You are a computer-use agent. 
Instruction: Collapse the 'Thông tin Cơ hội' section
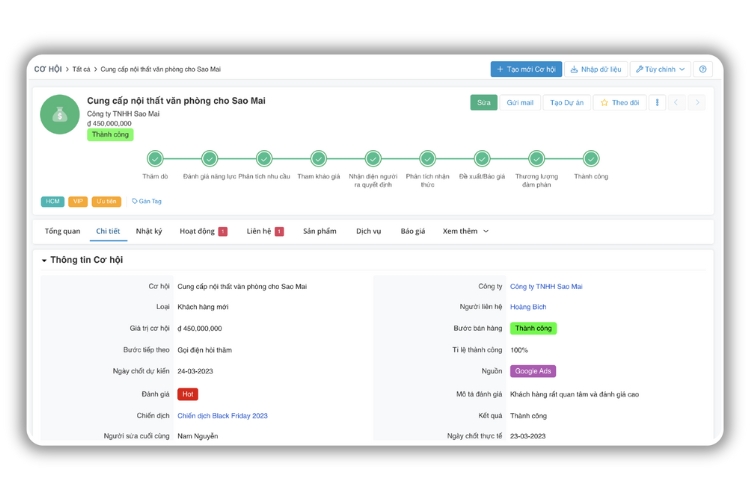click(x=44, y=260)
